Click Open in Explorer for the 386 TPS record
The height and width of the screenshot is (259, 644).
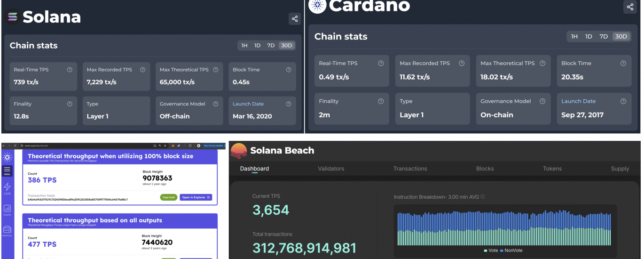click(196, 197)
